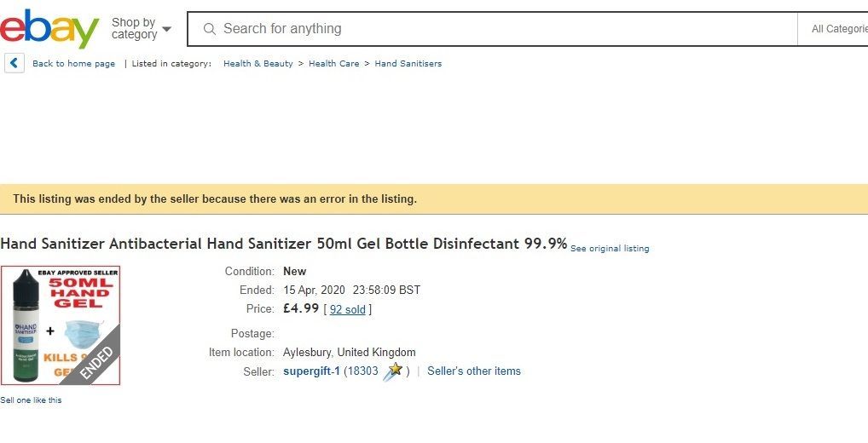Open supergift-1 seller profile
Screen dimensions: 868x443
311,371
